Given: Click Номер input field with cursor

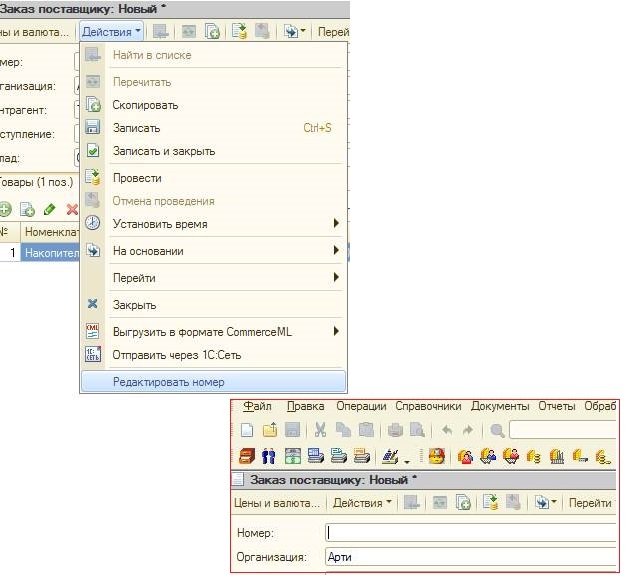Looking at the screenshot, I should point(471,533).
